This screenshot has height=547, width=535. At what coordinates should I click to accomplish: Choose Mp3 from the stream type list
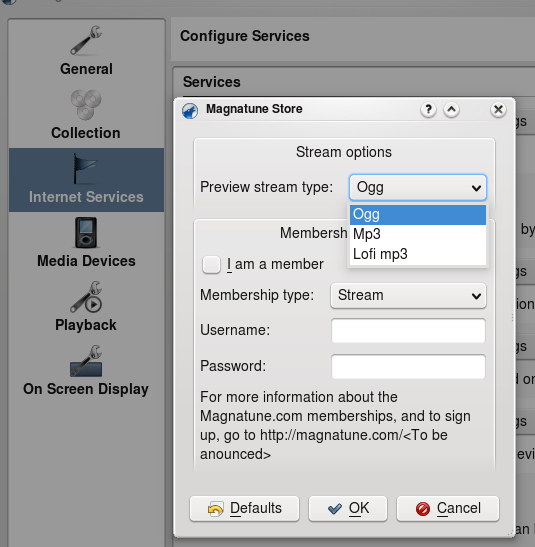pos(418,234)
